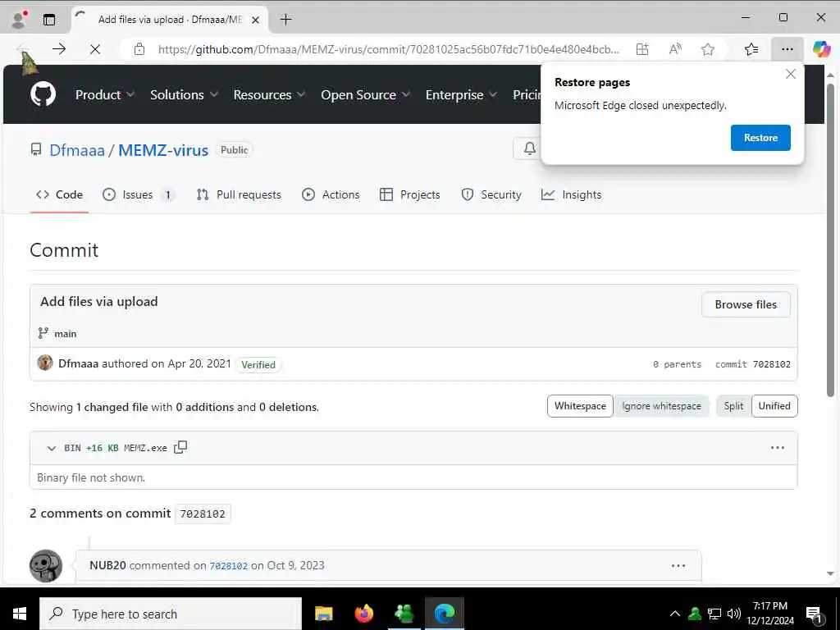
Task: Expand the Open Source menu
Action: 365,95
